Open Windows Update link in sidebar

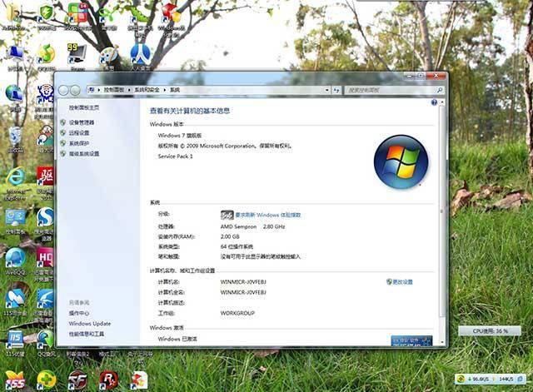click(90, 324)
